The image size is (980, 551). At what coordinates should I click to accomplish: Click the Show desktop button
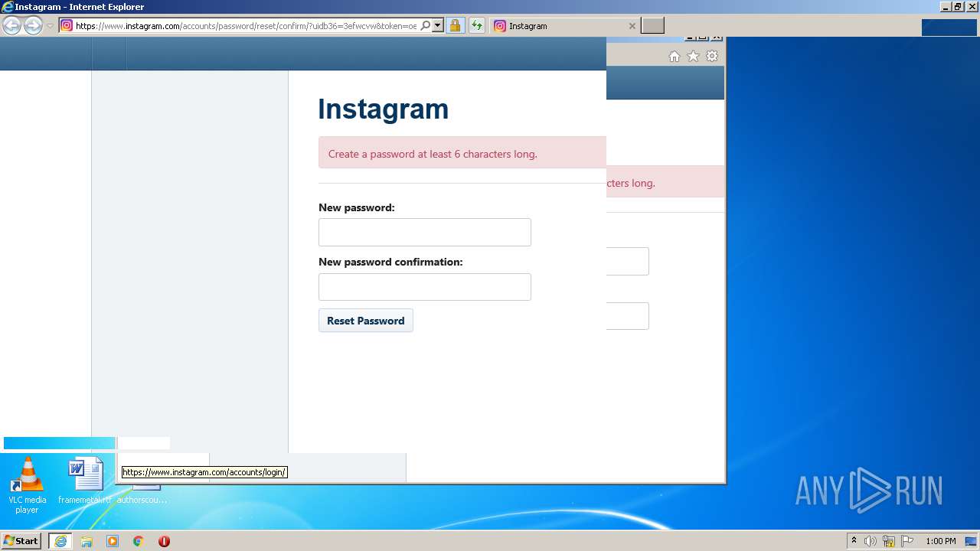pos(971,541)
